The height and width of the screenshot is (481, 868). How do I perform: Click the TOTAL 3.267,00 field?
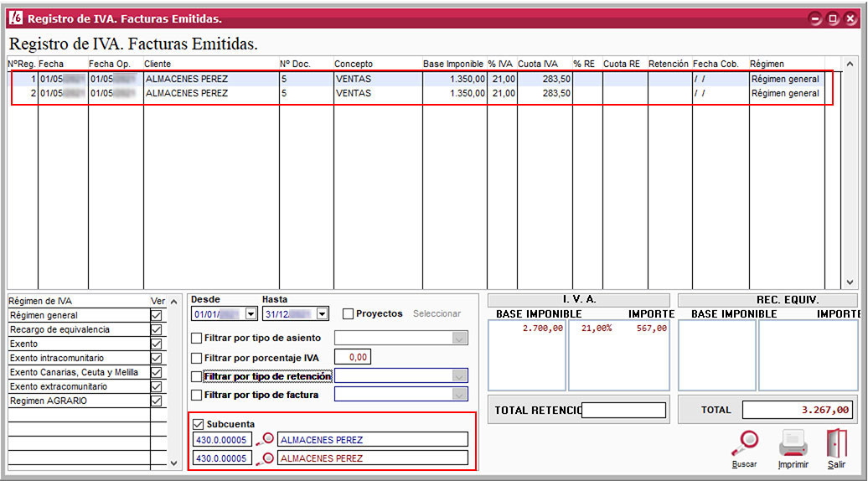click(x=797, y=410)
